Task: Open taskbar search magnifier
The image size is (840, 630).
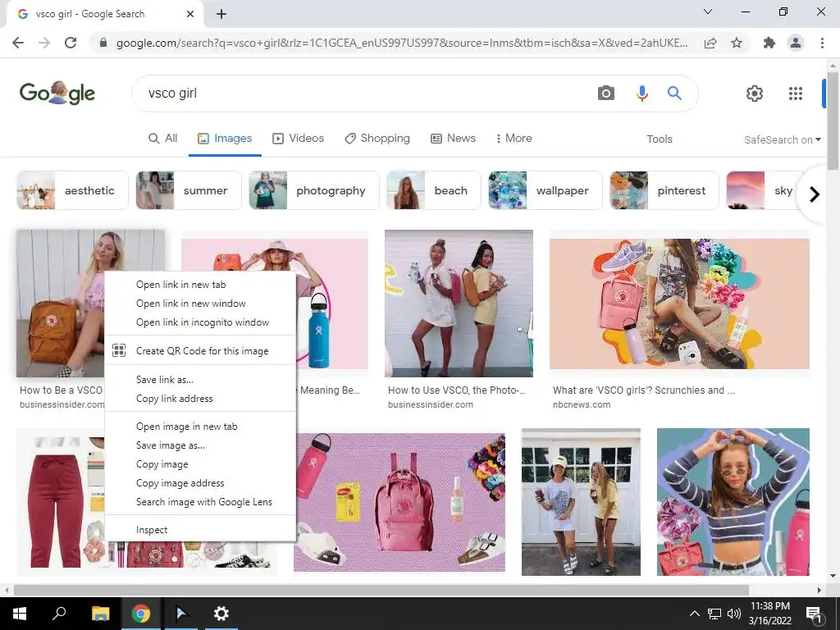Action: coord(59,614)
